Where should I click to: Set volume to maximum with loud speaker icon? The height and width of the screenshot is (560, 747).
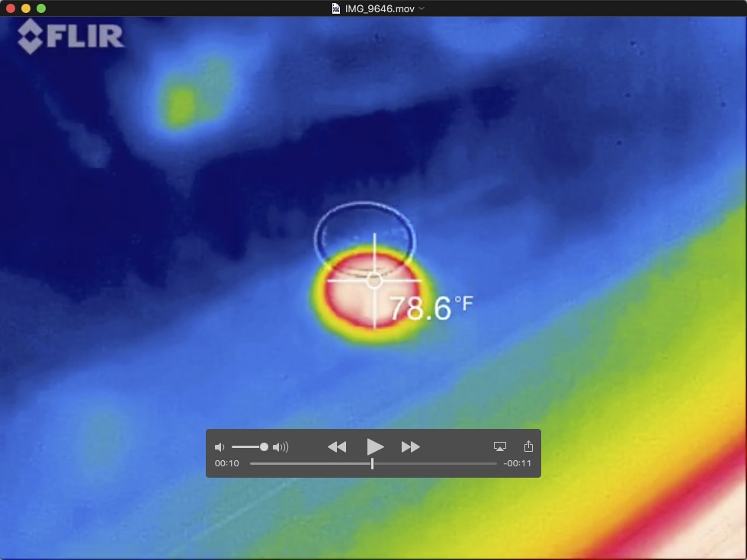tap(281, 447)
